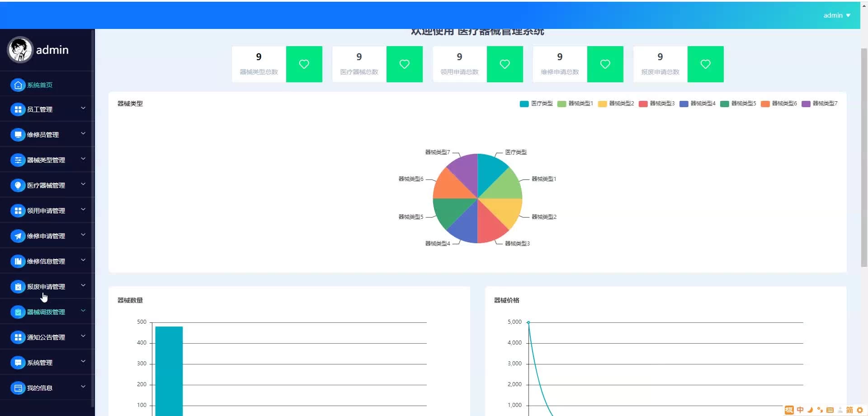Viewport: 868px width, 416px height.
Task: Click the 员工管理 grid icon
Action: point(18,109)
